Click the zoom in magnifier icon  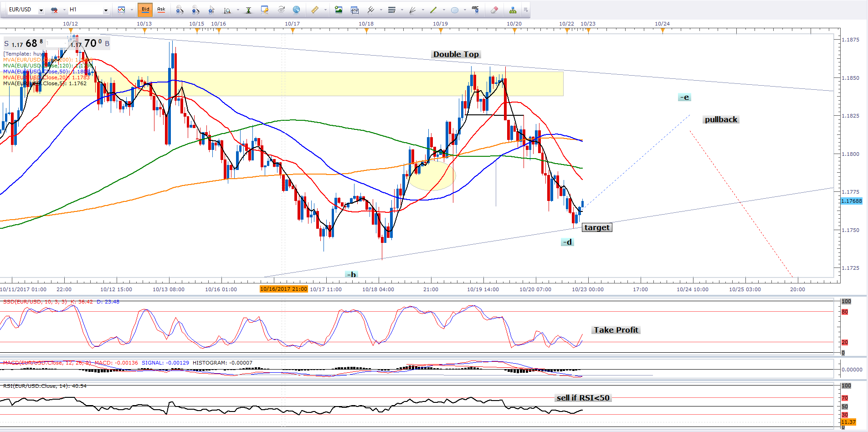[x=180, y=10]
